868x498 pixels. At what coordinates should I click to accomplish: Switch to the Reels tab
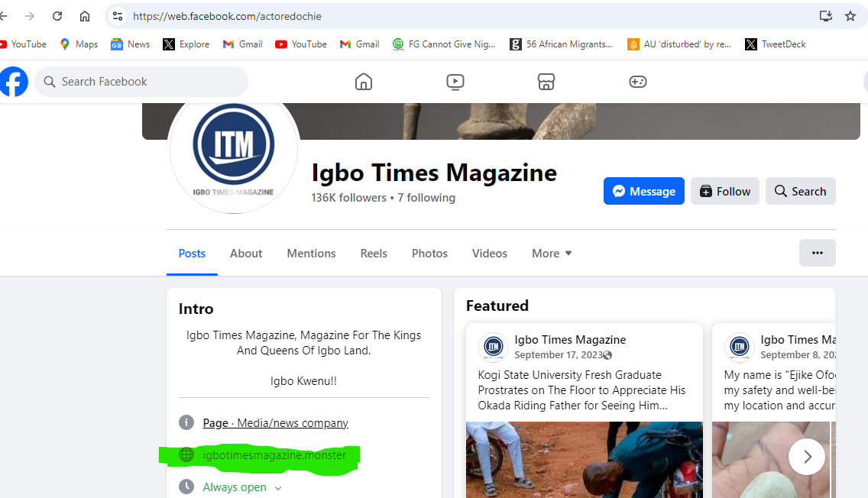coord(374,254)
